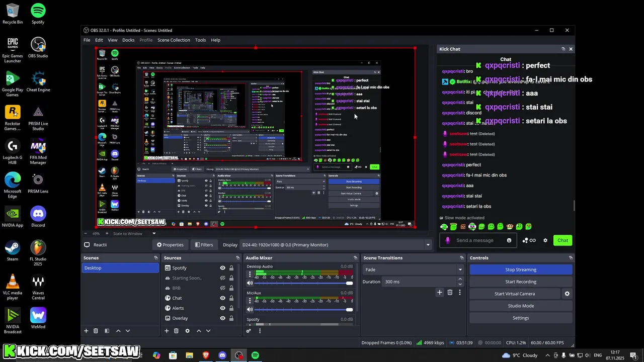Adjust Mic/Aux volume slider
Screen dimensions: 644x362
[x=304, y=309]
